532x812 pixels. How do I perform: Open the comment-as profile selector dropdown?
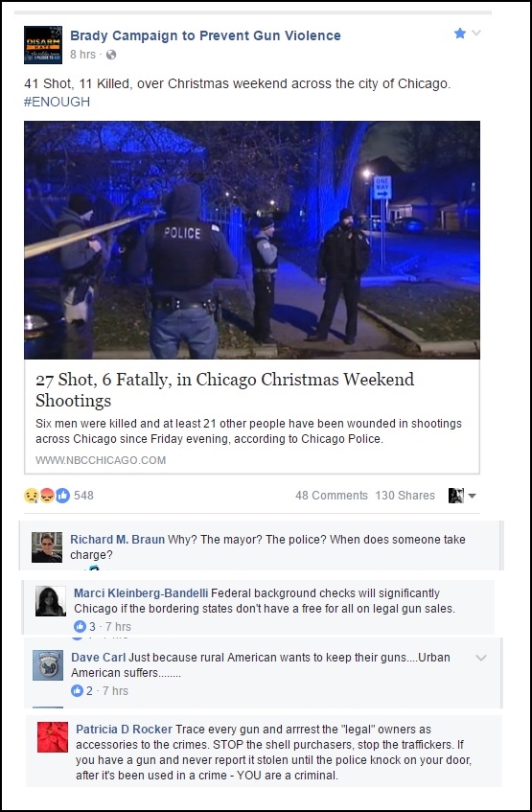pos(462,496)
